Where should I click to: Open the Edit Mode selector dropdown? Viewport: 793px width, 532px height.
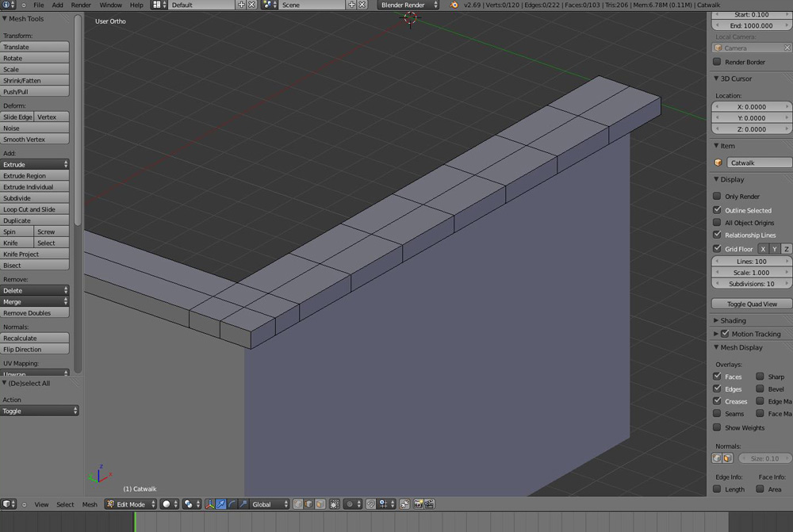pos(131,504)
